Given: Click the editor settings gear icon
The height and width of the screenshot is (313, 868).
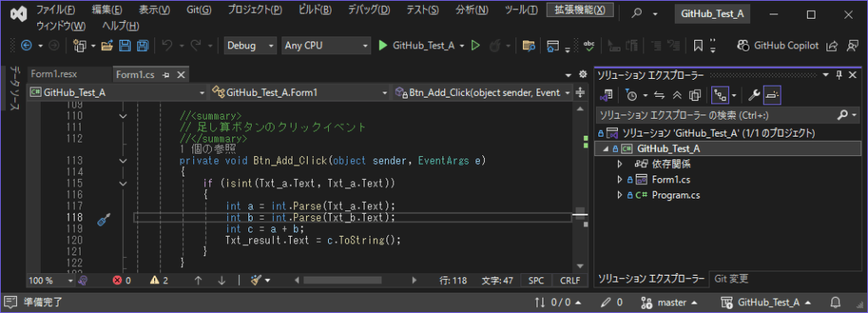Looking at the screenshot, I should (582, 75).
